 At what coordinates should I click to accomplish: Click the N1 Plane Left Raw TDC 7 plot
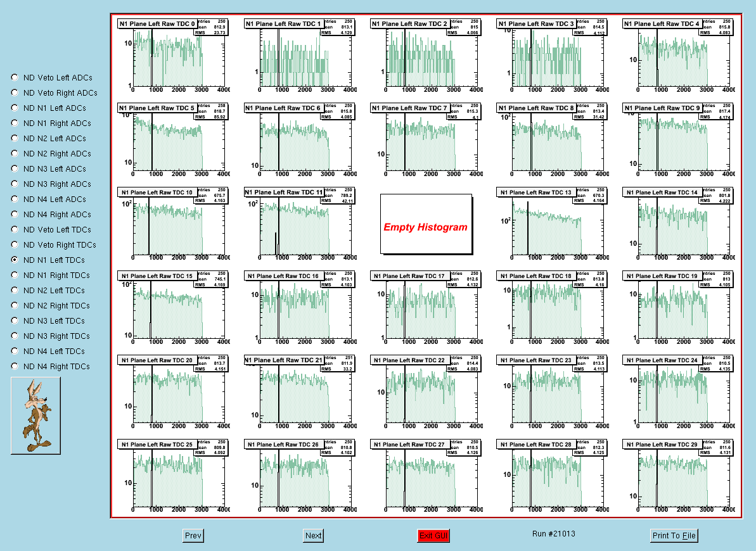coord(426,140)
